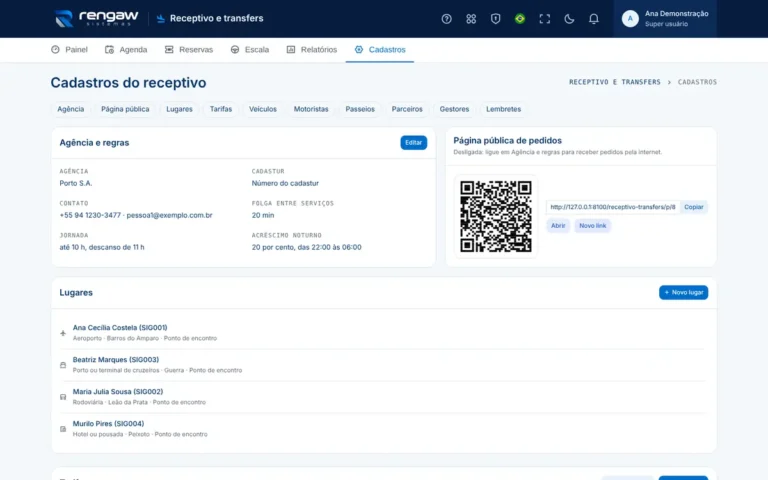
Task: Select the Gestores section chip
Action: click(x=454, y=109)
